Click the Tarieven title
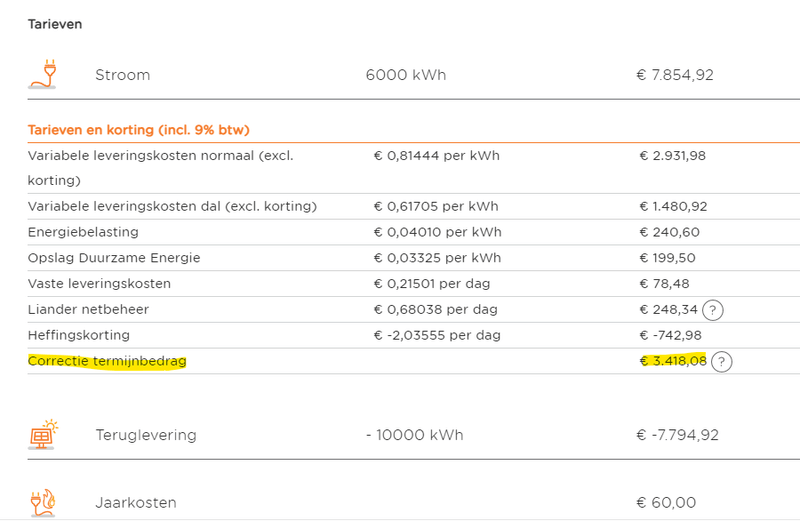This screenshot has width=800, height=521. click(55, 24)
